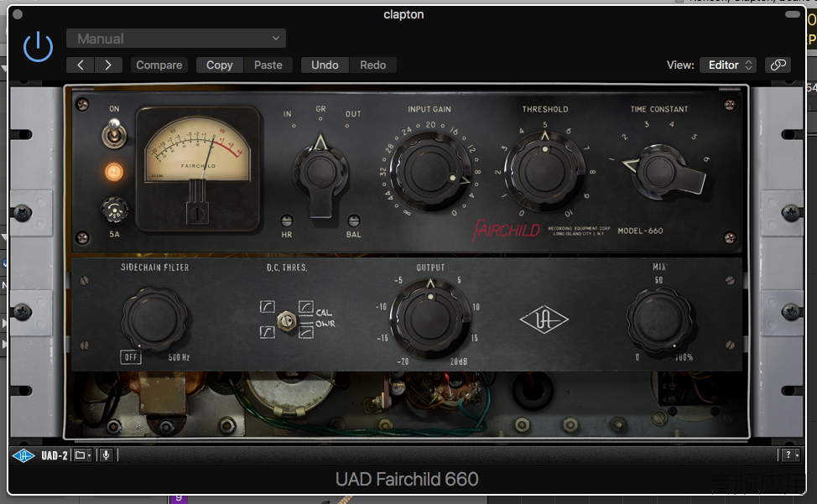Open the UAD help question mark menu
This screenshot has width=817, height=504.
coord(790,455)
